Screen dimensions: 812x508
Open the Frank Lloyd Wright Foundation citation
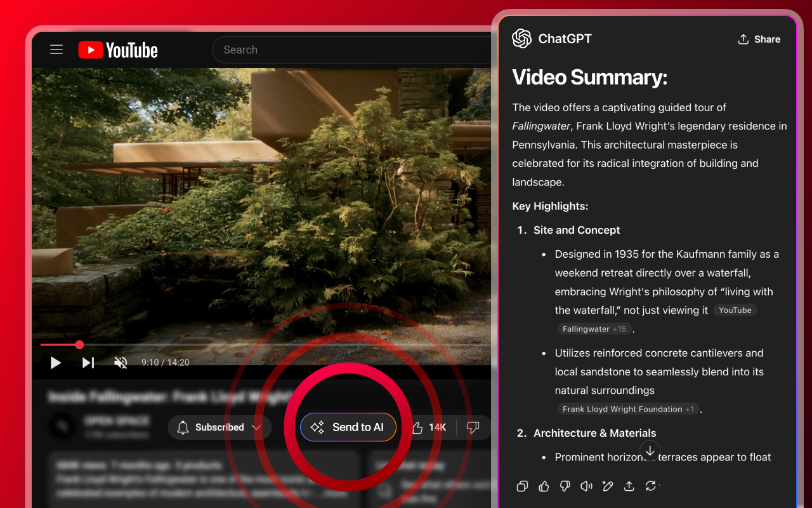[628, 410]
